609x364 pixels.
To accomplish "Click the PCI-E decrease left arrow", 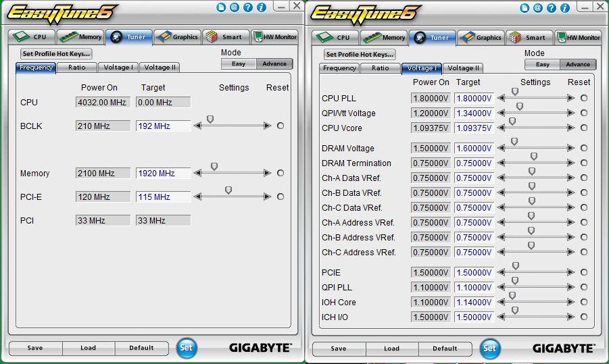I will coord(197,197).
